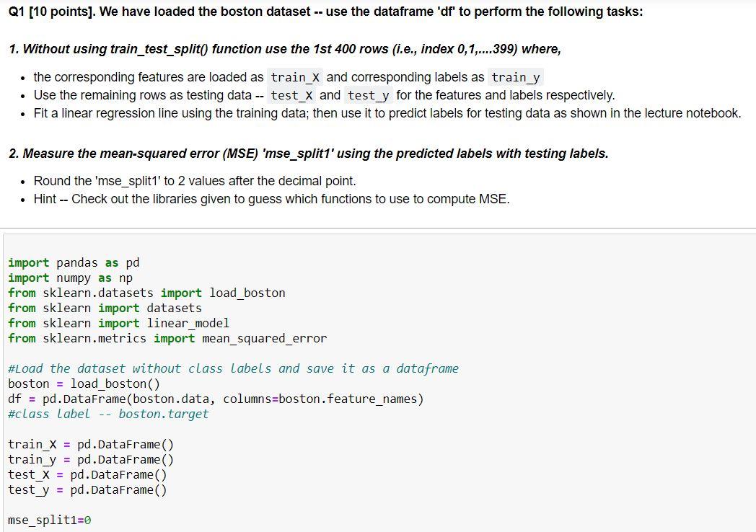
Task: Select the mean_squared_error import statement
Action: coord(167,338)
